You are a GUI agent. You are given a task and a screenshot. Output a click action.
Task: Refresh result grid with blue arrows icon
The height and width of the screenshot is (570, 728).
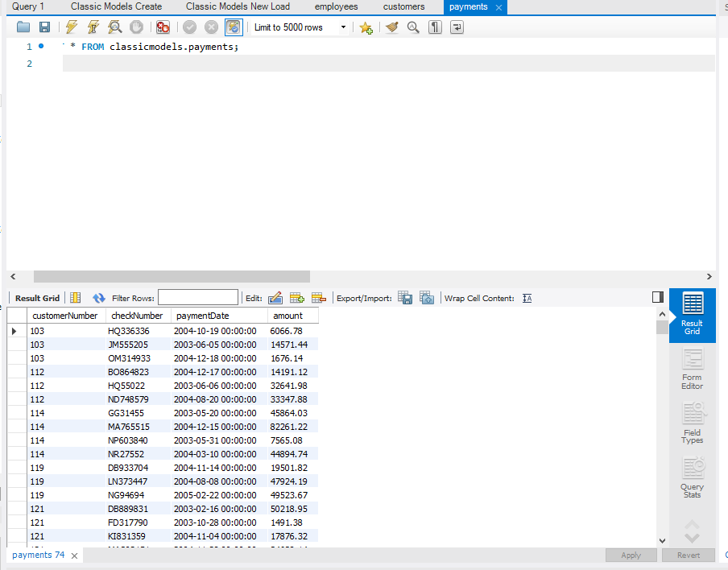coord(98,298)
